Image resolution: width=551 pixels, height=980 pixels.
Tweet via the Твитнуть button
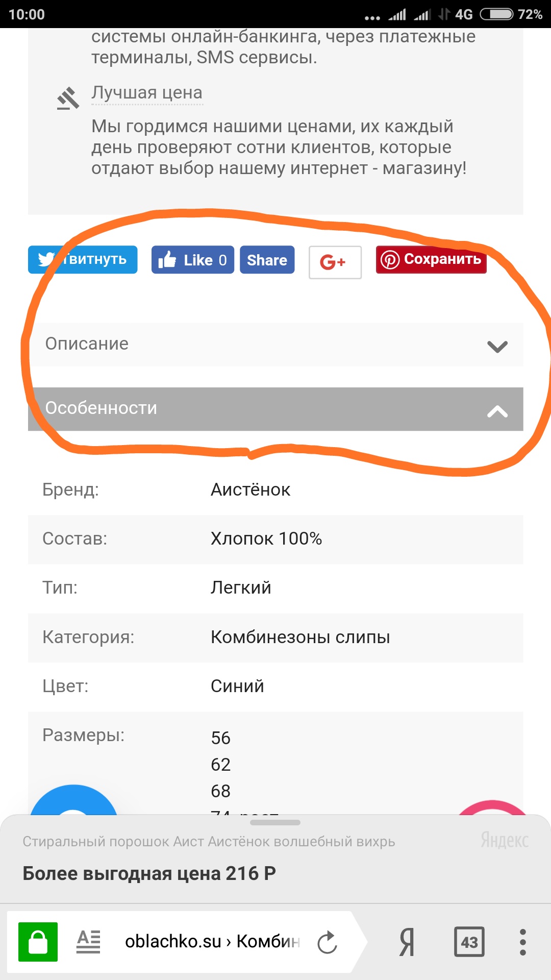83,259
